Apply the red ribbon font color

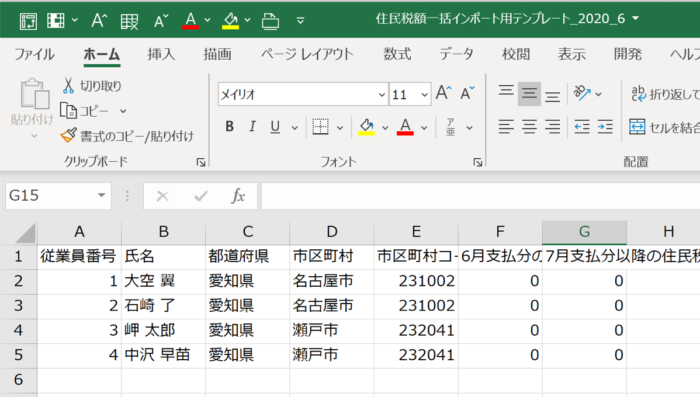[x=405, y=127]
